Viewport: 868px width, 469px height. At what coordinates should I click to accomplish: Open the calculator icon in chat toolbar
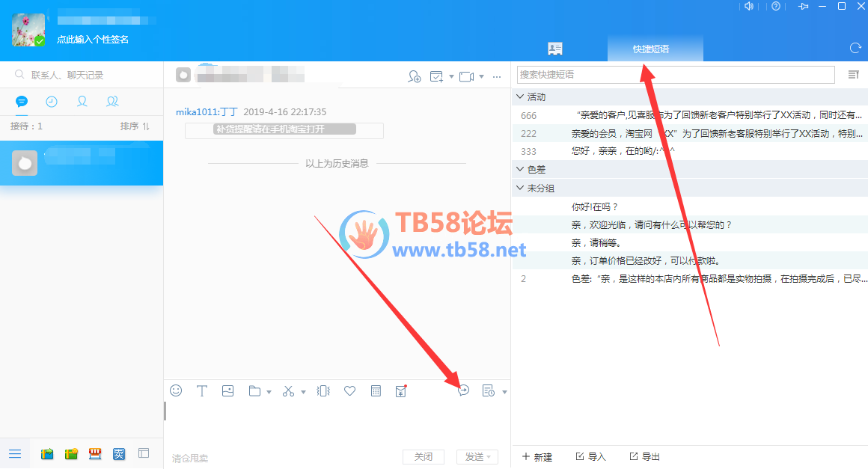pos(376,390)
